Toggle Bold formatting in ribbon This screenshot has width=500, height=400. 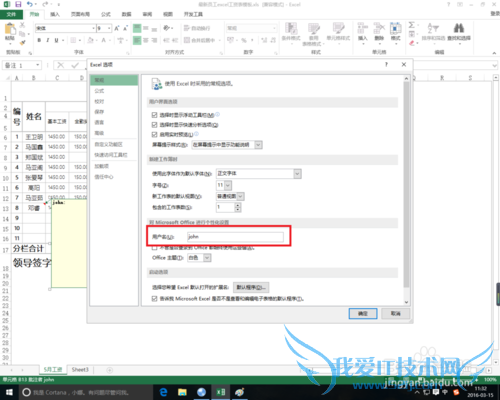[39, 40]
